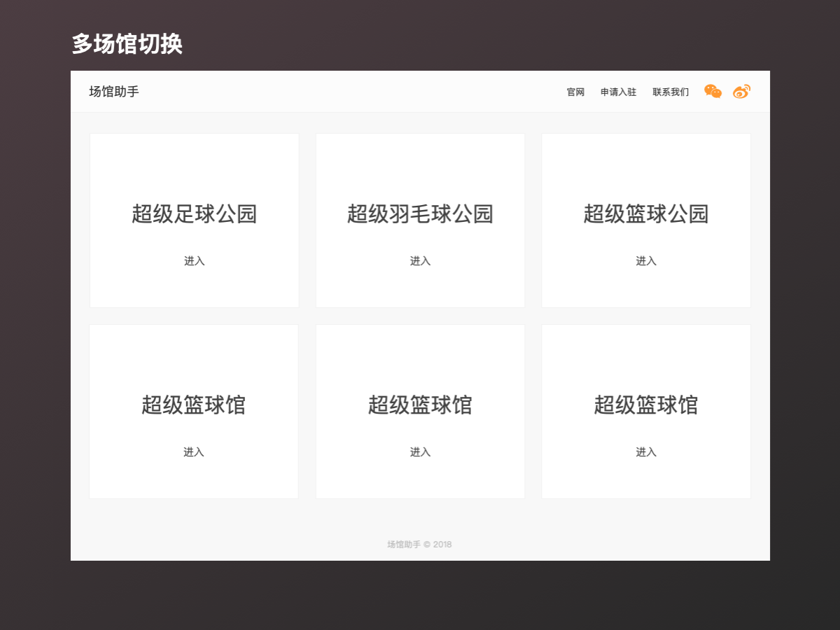Select the 超级羽毛球公园 card title
Image resolution: width=840 pixels, height=630 pixels.
point(420,213)
